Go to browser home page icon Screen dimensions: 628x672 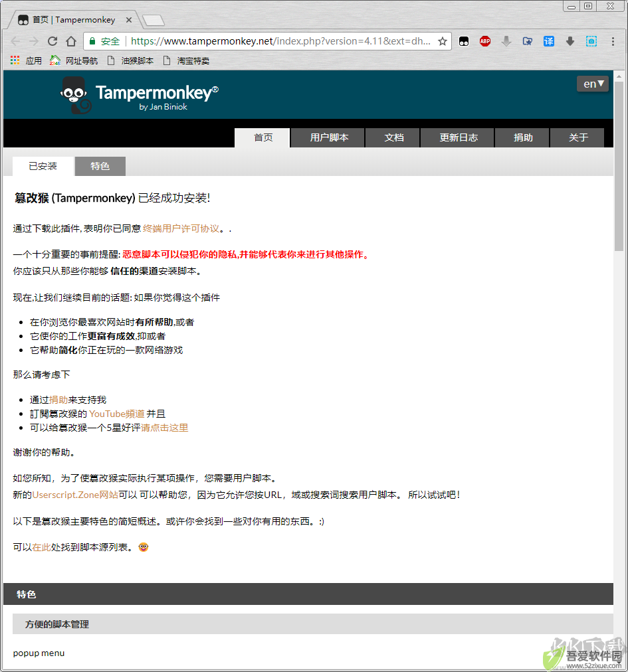71,41
